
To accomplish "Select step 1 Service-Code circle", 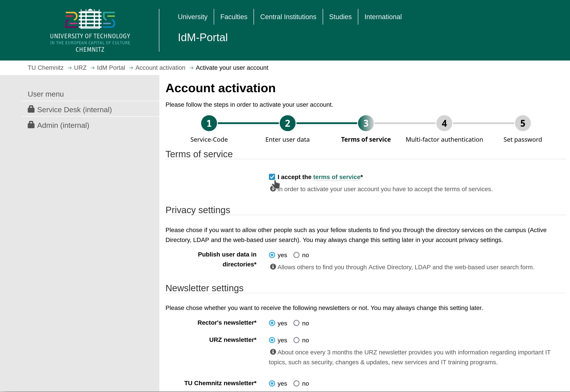I will click(x=209, y=123).
